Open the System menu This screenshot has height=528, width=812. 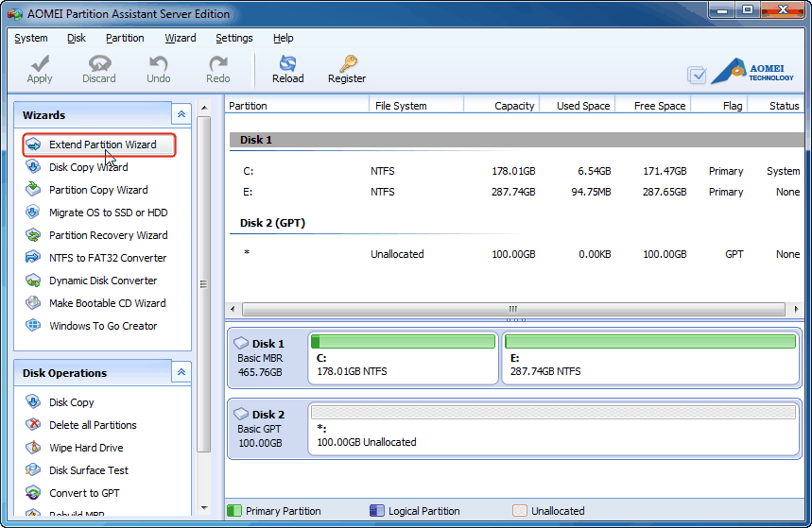coord(31,38)
